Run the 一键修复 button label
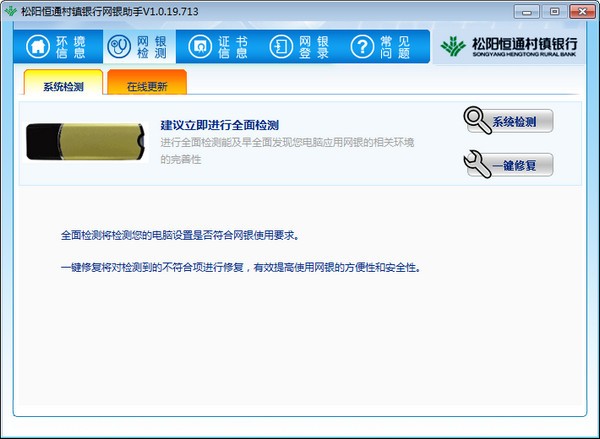The height and width of the screenshot is (439, 600). tap(514, 166)
